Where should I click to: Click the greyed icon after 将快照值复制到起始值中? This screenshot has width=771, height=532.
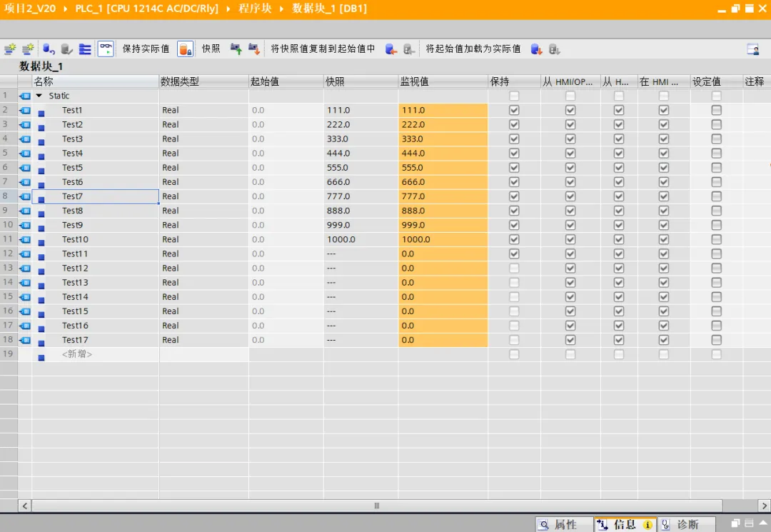click(x=408, y=49)
